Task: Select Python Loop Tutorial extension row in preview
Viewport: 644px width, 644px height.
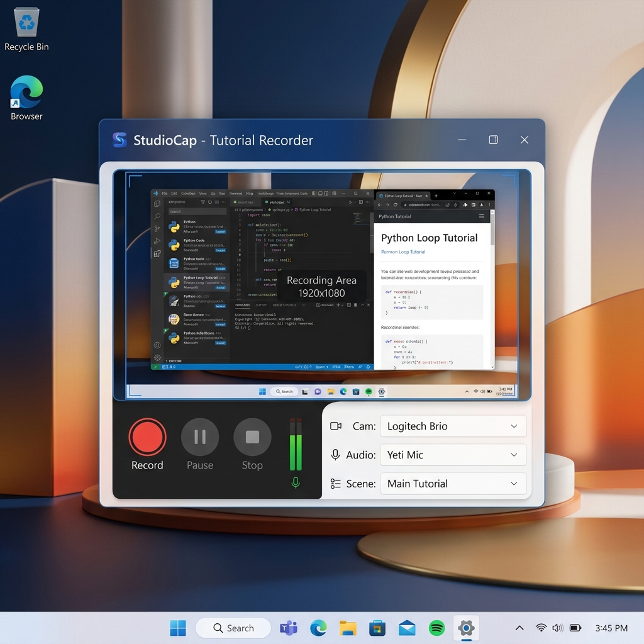Action: coord(197,282)
